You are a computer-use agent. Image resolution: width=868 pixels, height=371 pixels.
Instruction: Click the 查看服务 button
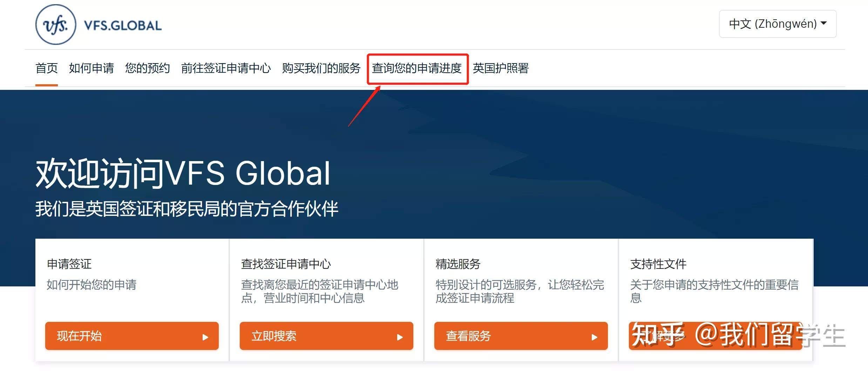pos(521,336)
